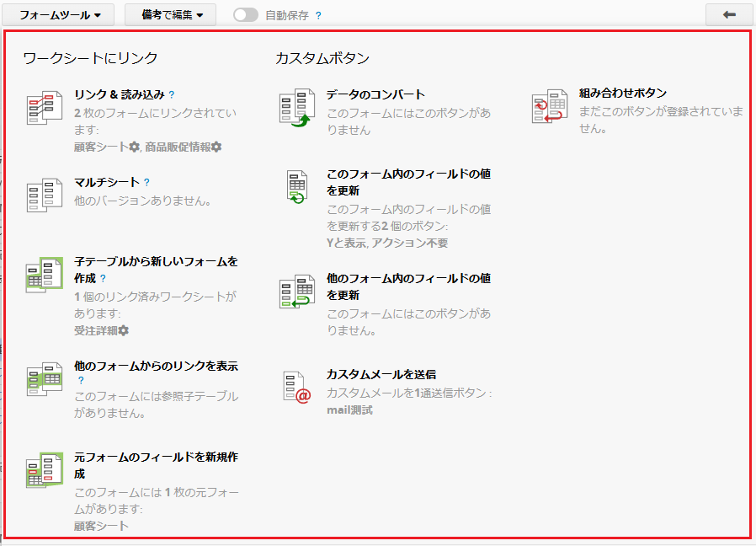Click the 他のフォーム内のフィールドの値を更新 icon
The image size is (756, 546).
coord(297,292)
